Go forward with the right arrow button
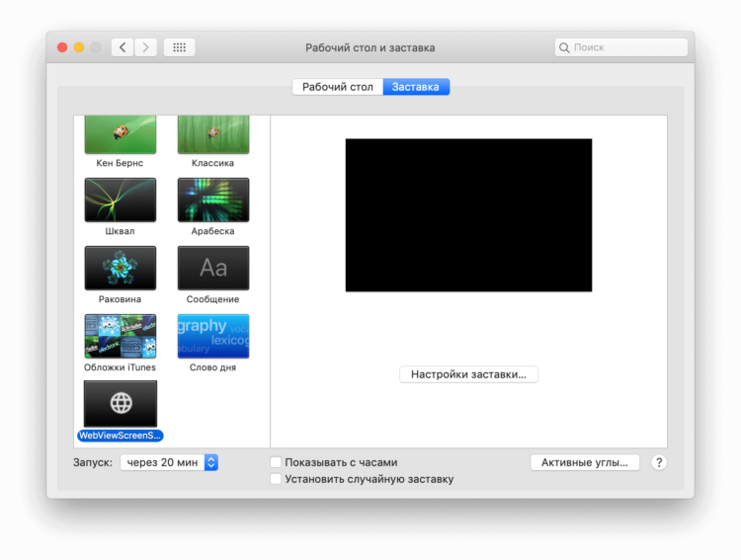 click(145, 47)
